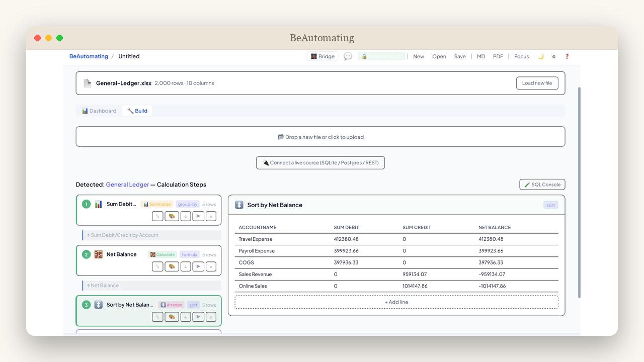Click the Untitled document name

[129, 56]
